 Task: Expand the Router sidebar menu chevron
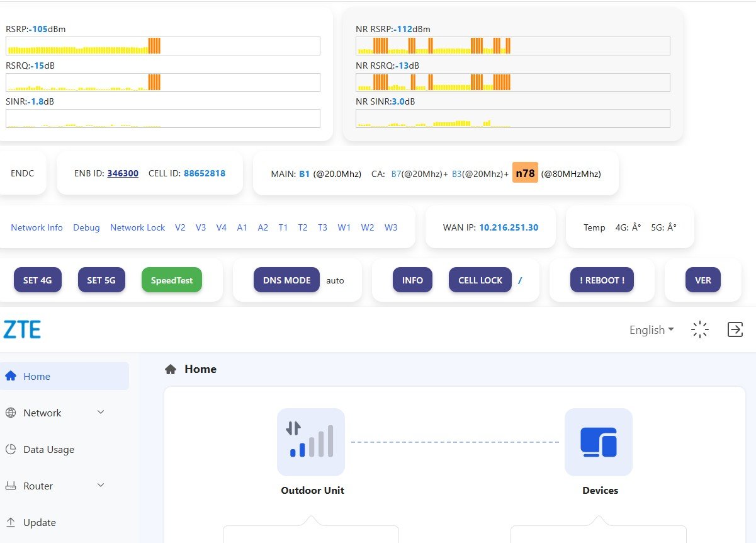[101, 486]
